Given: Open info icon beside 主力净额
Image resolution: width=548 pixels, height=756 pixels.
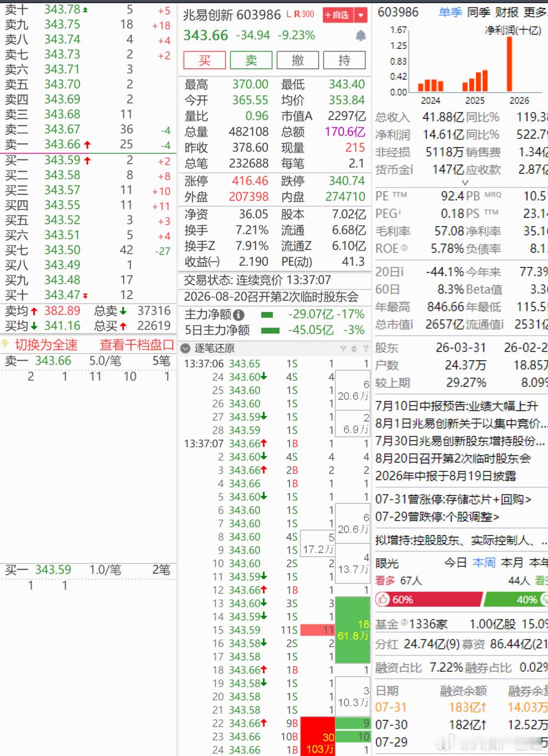Looking at the screenshot, I should (x=239, y=315).
